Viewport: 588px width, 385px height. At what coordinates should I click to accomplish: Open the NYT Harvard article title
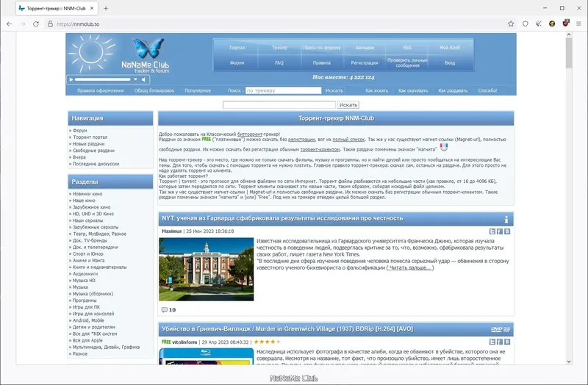point(282,218)
